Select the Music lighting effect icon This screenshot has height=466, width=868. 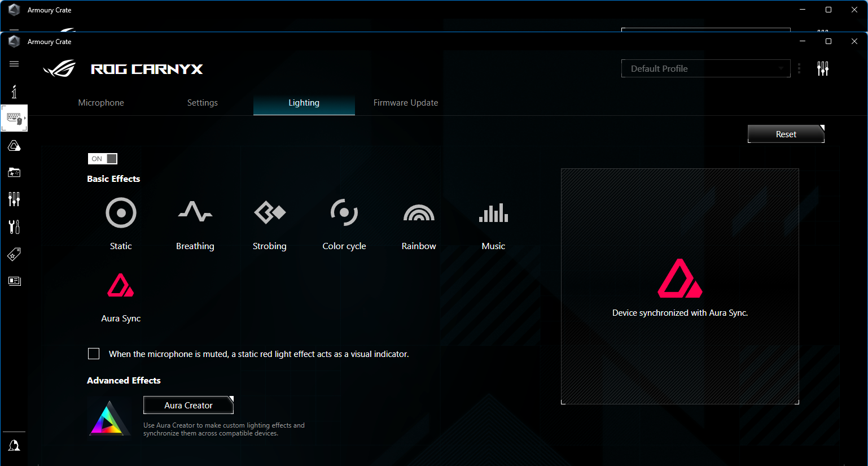pyautogui.click(x=493, y=213)
